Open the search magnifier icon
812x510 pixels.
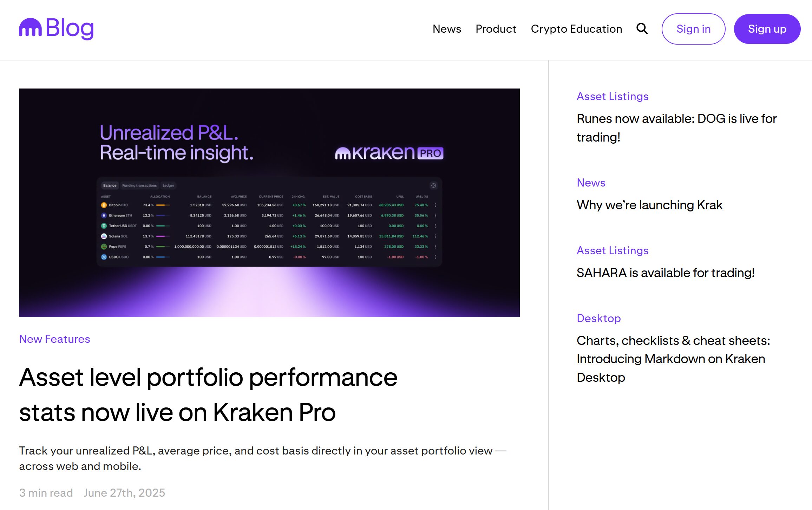(642, 28)
